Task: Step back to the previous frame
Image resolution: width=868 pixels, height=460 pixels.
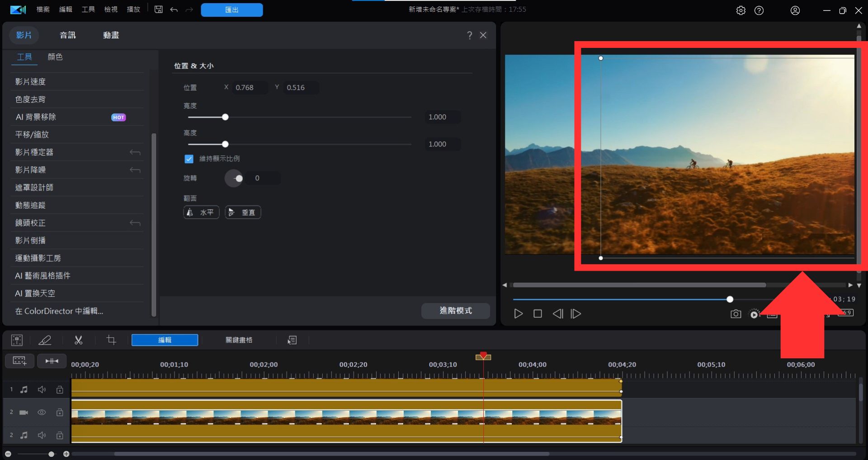Action: point(558,314)
